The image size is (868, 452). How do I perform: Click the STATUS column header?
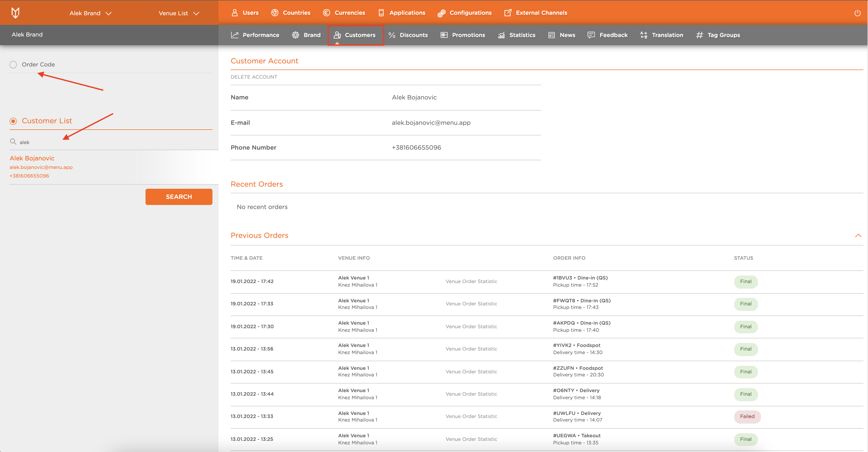click(743, 258)
